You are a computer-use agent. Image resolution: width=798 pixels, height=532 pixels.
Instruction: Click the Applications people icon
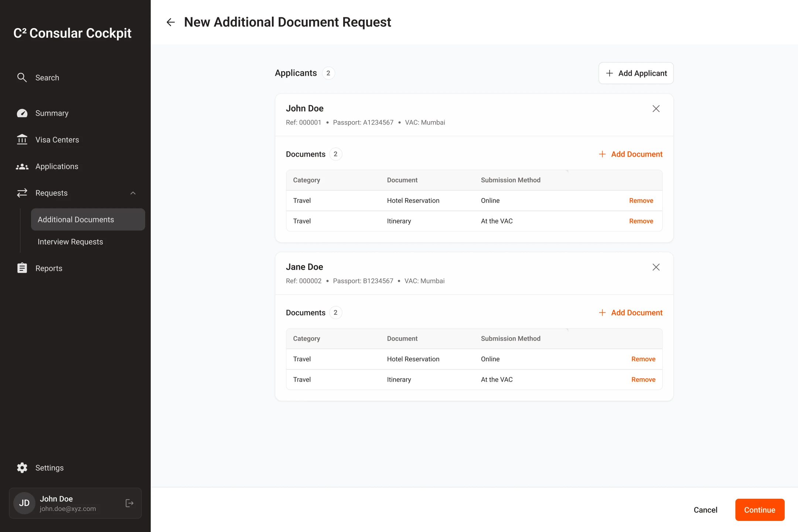(x=22, y=167)
